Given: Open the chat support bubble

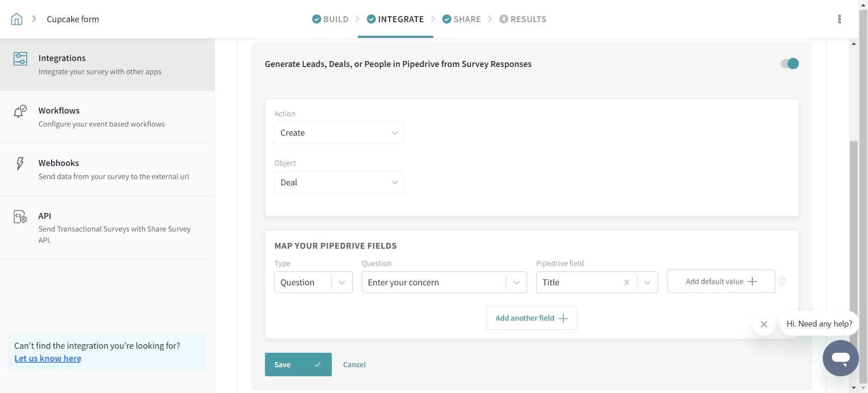Looking at the screenshot, I should (x=840, y=358).
